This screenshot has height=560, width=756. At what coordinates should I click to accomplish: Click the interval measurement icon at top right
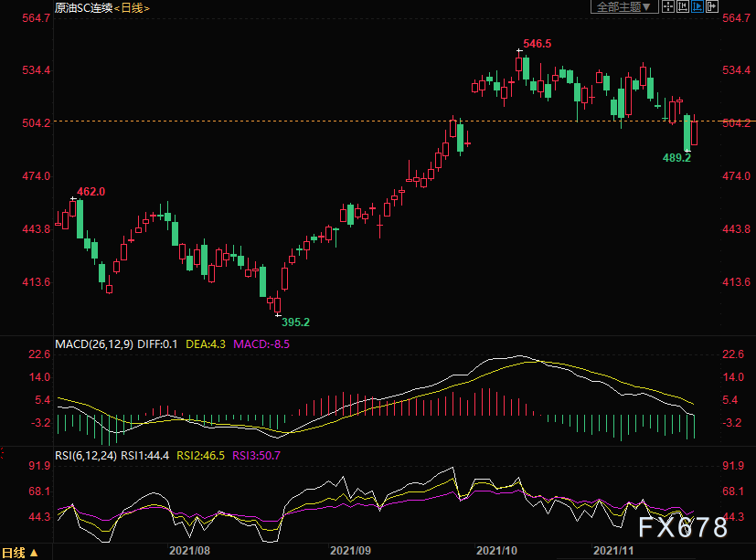tap(682, 7)
